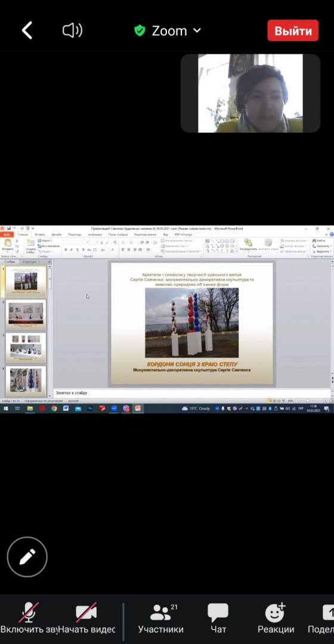This screenshot has height=644, width=334.
Task: Switch to the Вставка ribbon tab
Action: click(x=40, y=234)
